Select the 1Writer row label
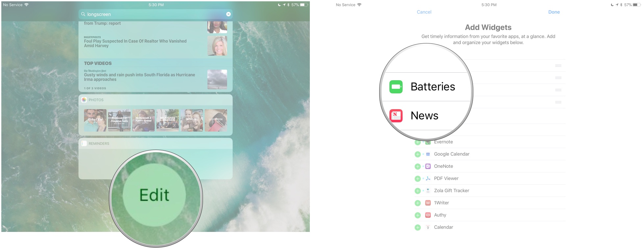644x250 pixels. (x=441, y=203)
